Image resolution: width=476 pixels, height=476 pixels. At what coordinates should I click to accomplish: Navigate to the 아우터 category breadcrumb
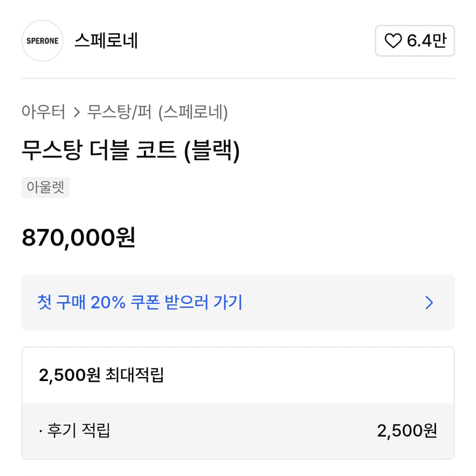point(44,112)
